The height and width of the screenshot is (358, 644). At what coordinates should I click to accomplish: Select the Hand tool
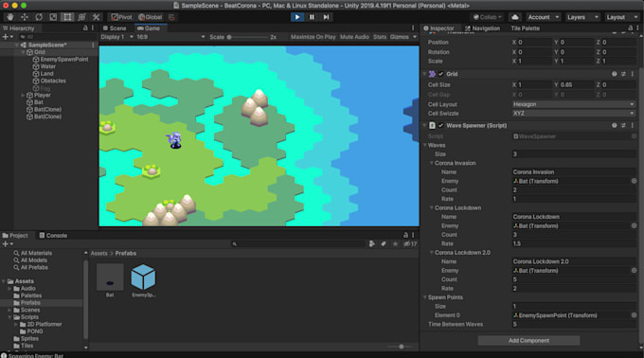pos(10,17)
